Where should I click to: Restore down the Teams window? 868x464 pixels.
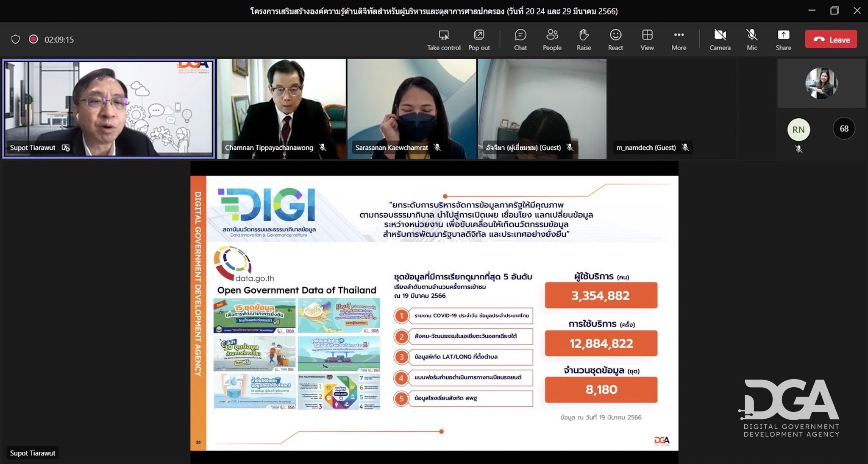coord(834,11)
